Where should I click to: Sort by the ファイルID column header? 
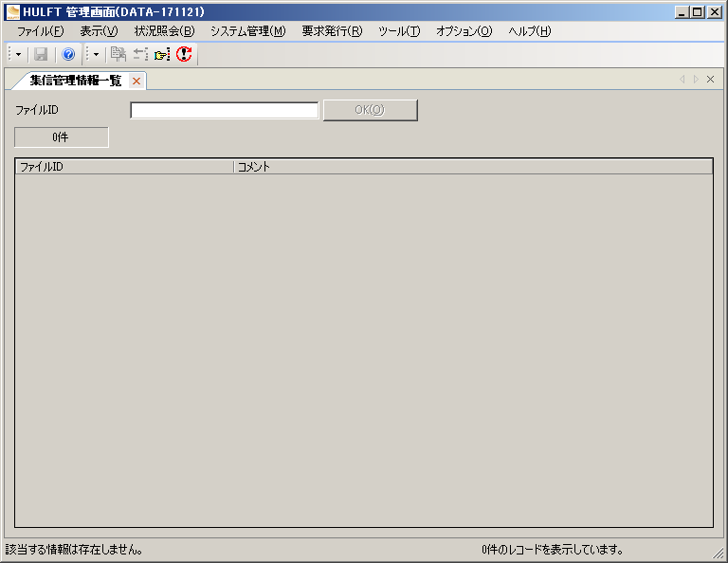[x=124, y=167]
